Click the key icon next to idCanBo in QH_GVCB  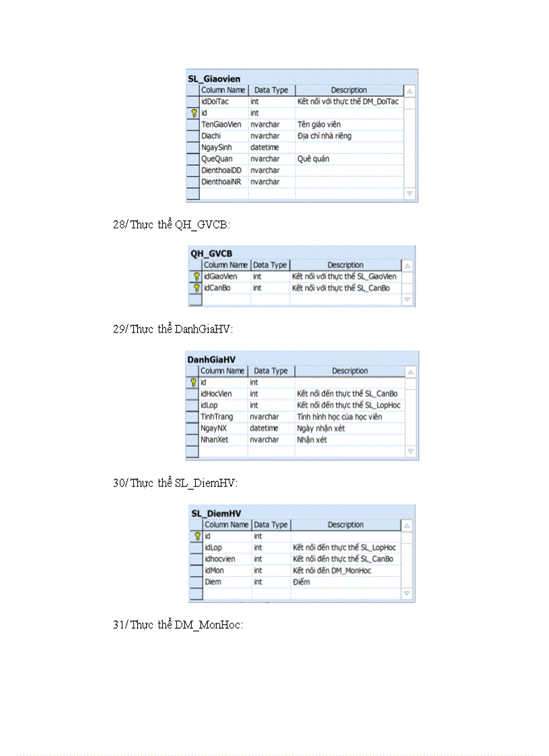pos(196,287)
